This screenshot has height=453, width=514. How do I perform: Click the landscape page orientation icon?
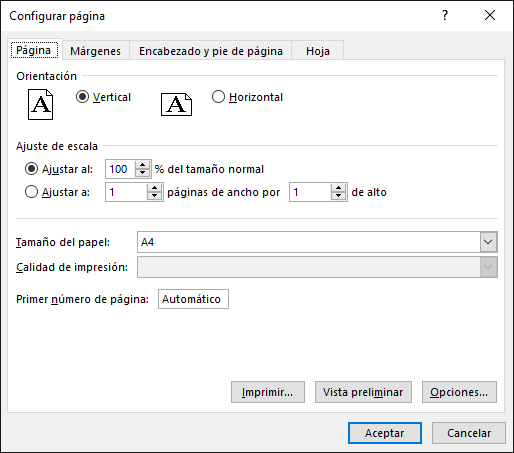[x=176, y=104]
